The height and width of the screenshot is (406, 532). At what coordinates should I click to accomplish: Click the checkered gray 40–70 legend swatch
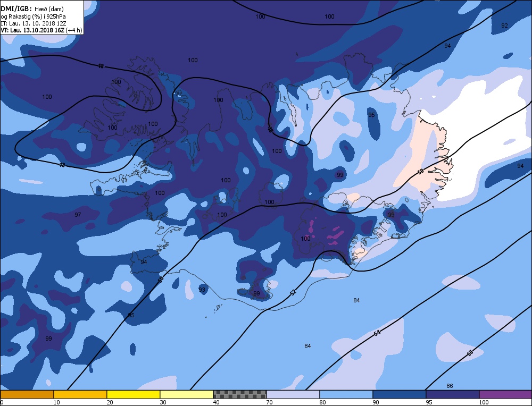click(x=240, y=394)
